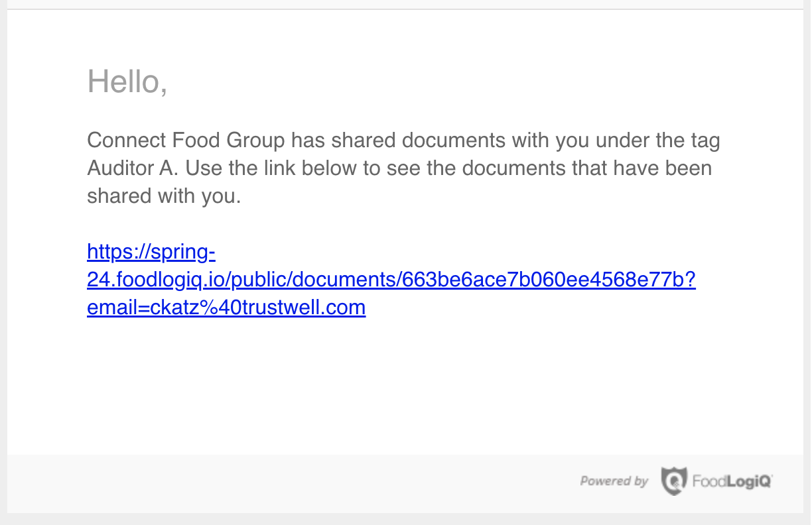Click the "24.foodlogiq.io" domain in the URL
This screenshot has height=525, width=812.
(155, 280)
